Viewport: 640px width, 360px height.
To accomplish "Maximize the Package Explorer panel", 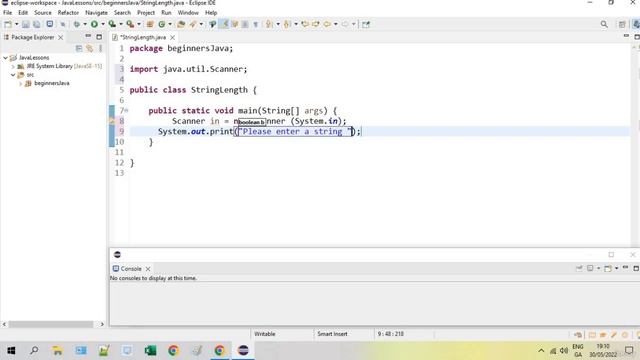I will [99, 37].
